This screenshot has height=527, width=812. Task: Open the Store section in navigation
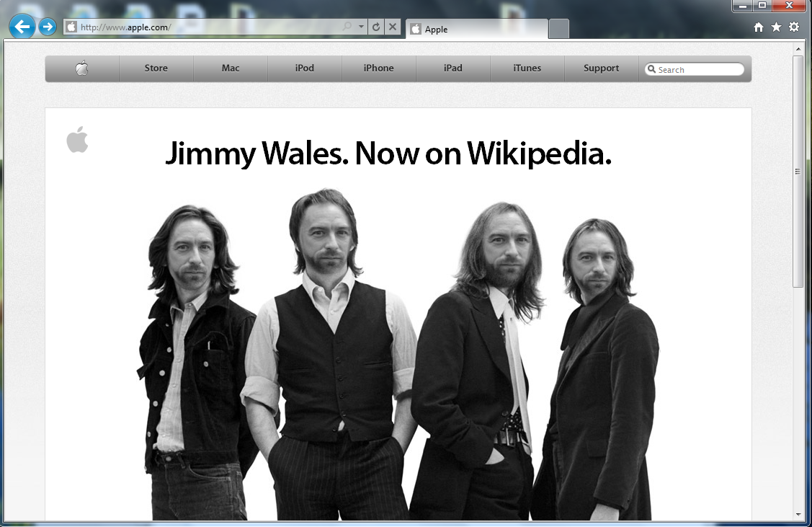coord(156,68)
